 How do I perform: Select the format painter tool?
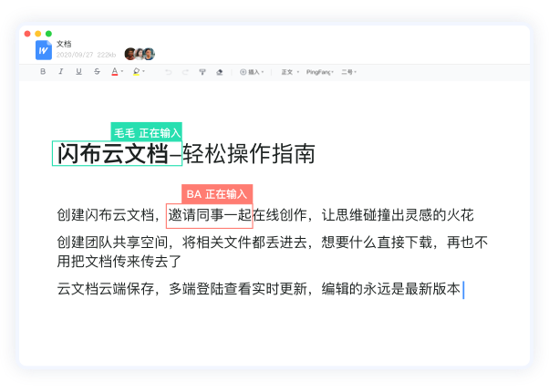point(202,71)
